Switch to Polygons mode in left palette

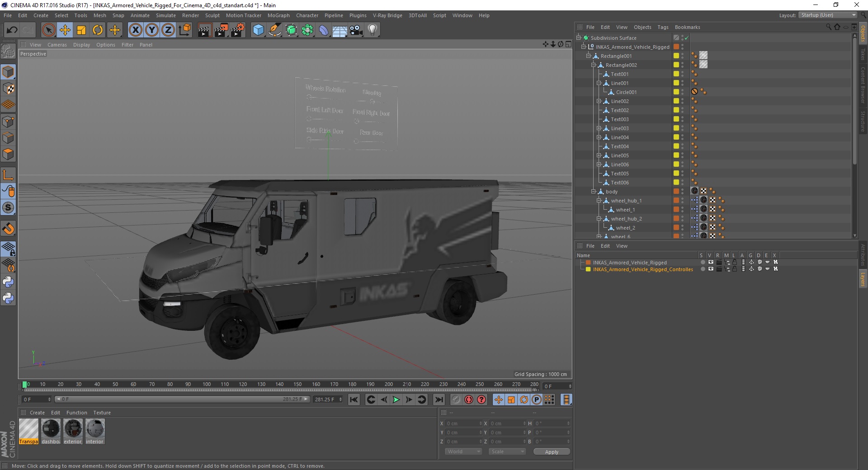[8, 154]
